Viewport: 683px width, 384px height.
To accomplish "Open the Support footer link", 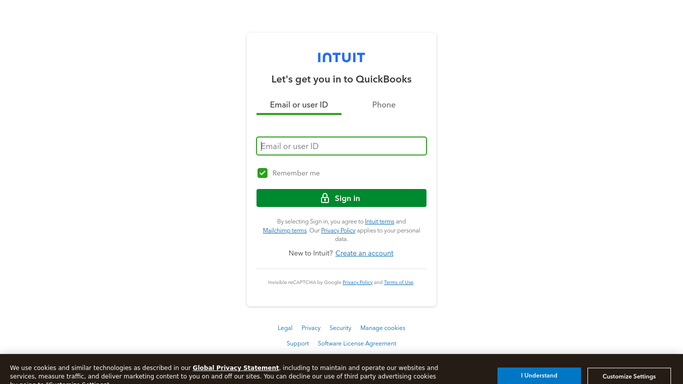I will pos(298,344).
